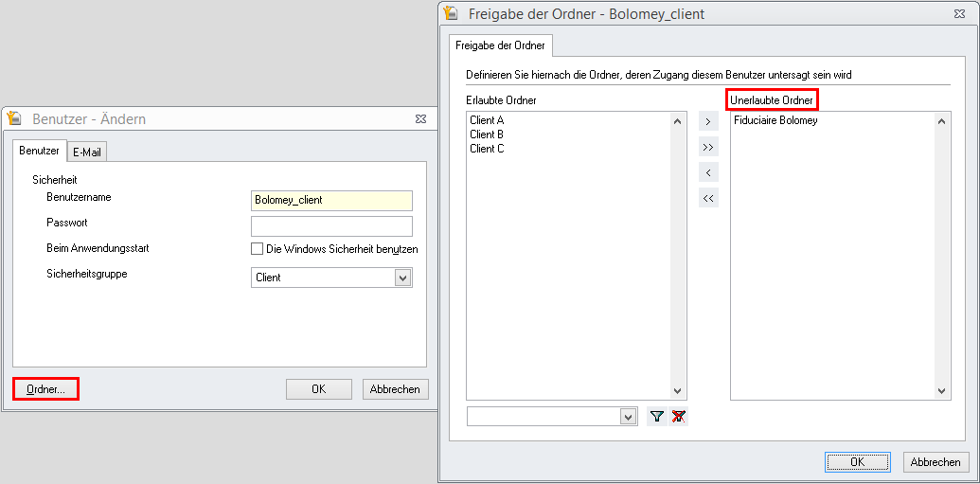The width and height of the screenshot is (980, 484).
Task: Switch to the E-Mail tab
Action: point(87,152)
